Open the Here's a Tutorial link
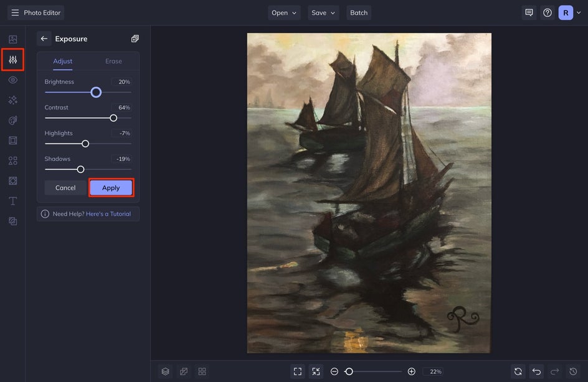Image resolution: width=588 pixels, height=382 pixels. tap(108, 214)
